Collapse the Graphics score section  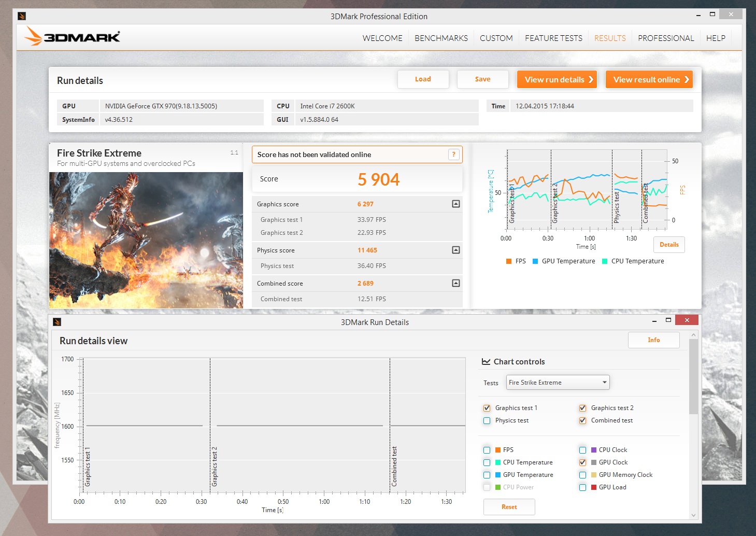455,204
